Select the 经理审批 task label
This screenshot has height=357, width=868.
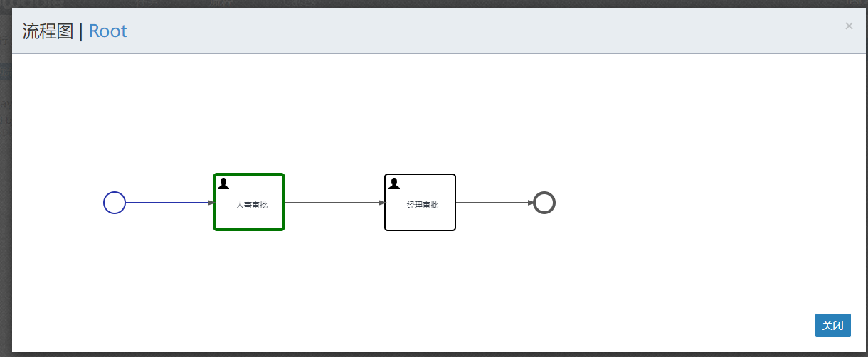pyautogui.click(x=423, y=206)
